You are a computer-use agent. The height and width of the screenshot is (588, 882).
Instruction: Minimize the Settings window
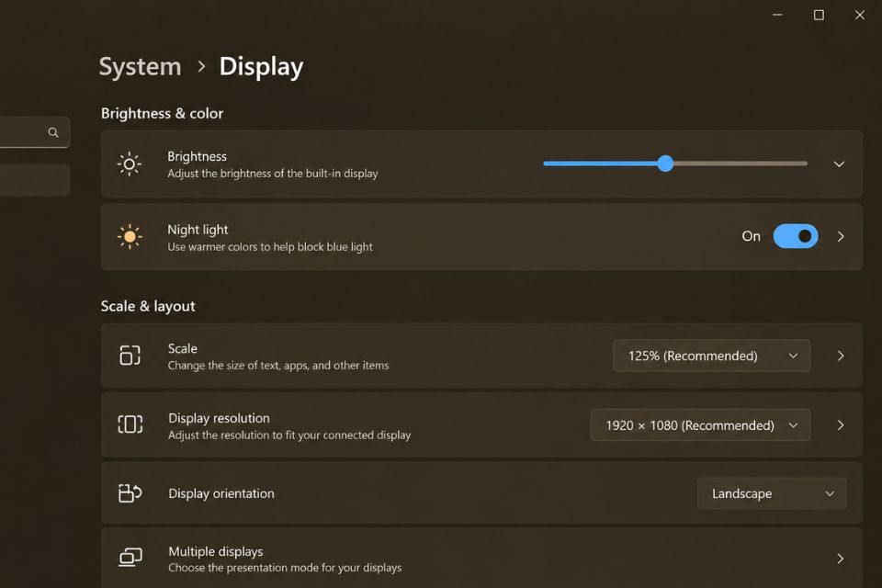(777, 15)
